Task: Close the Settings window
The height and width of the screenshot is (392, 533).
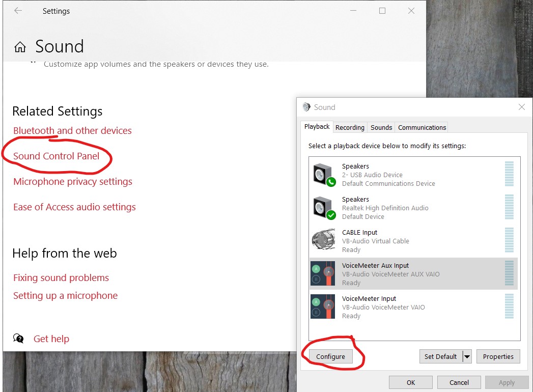Action: pos(411,11)
